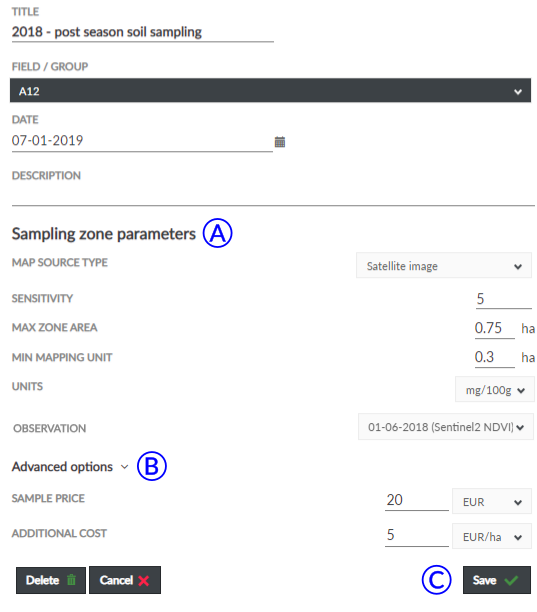
Task: Change the EUR sample price currency dropdown
Action: [492, 501]
